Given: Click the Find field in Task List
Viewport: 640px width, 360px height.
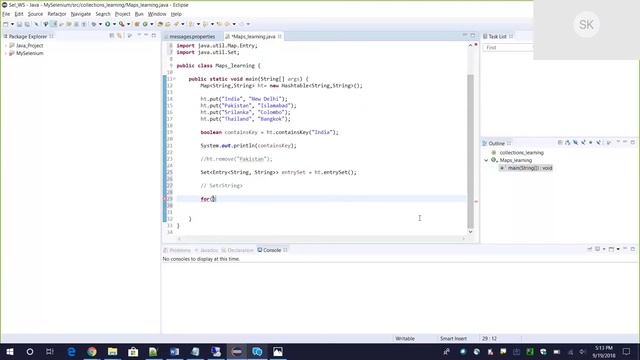Looking at the screenshot, I should tap(508, 48).
